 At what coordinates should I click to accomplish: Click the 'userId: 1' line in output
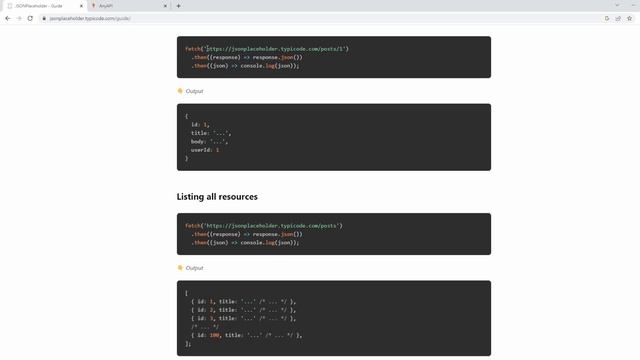(x=205, y=150)
